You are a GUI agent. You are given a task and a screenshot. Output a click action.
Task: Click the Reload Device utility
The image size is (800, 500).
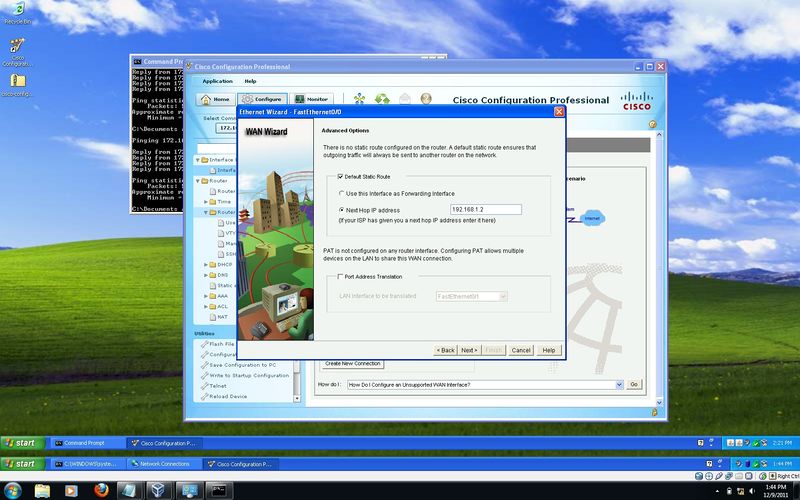click(224, 396)
